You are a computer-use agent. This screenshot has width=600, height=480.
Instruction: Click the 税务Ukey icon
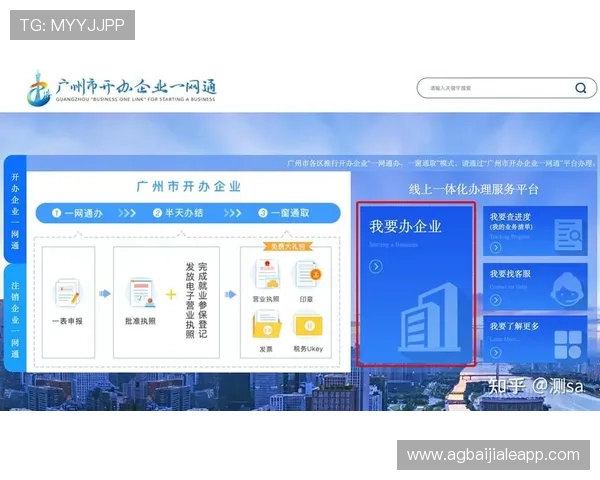coord(308,325)
